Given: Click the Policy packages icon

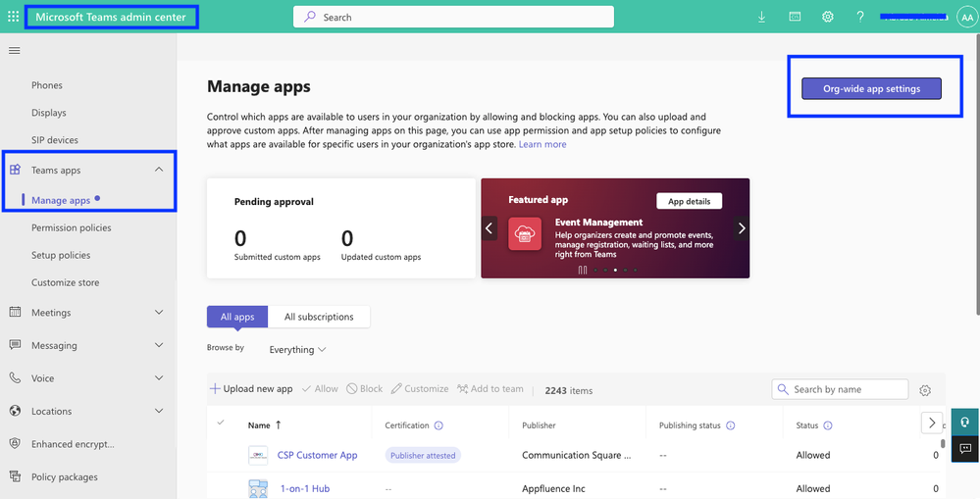Looking at the screenshot, I should coord(15,476).
